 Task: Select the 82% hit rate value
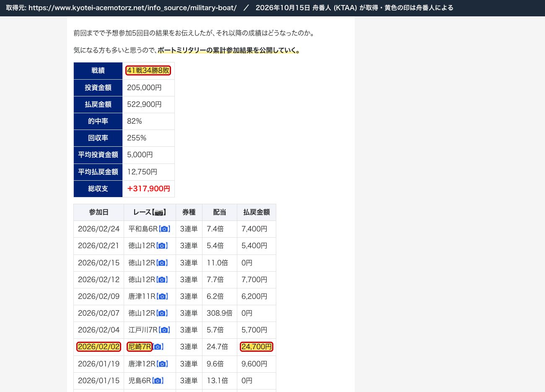pos(135,121)
